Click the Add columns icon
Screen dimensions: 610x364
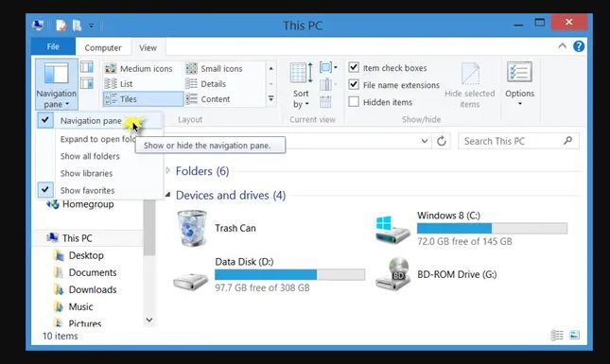coord(328,84)
